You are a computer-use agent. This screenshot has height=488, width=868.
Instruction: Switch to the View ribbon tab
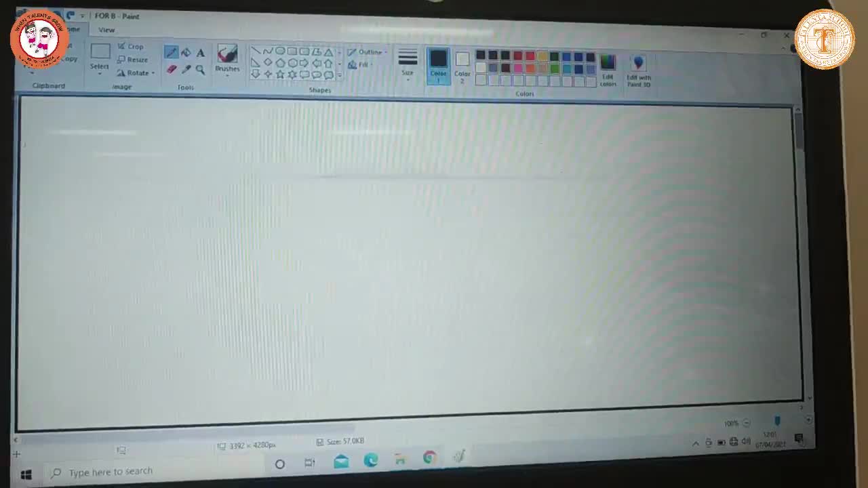click(x=106, y=30)
